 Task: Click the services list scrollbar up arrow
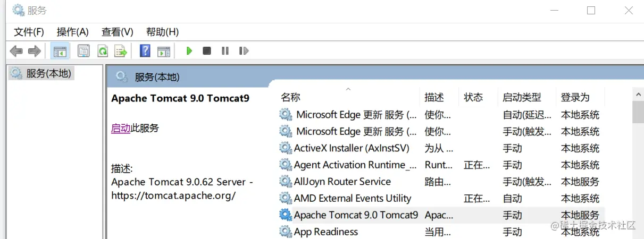(638, 94)
